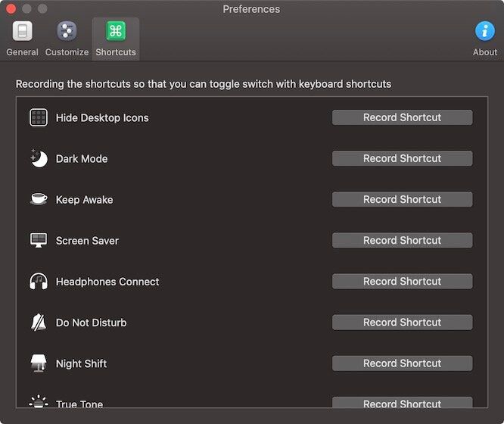
Task: Record shortcut for Screen Saver
Action: (x=402, y=240)
